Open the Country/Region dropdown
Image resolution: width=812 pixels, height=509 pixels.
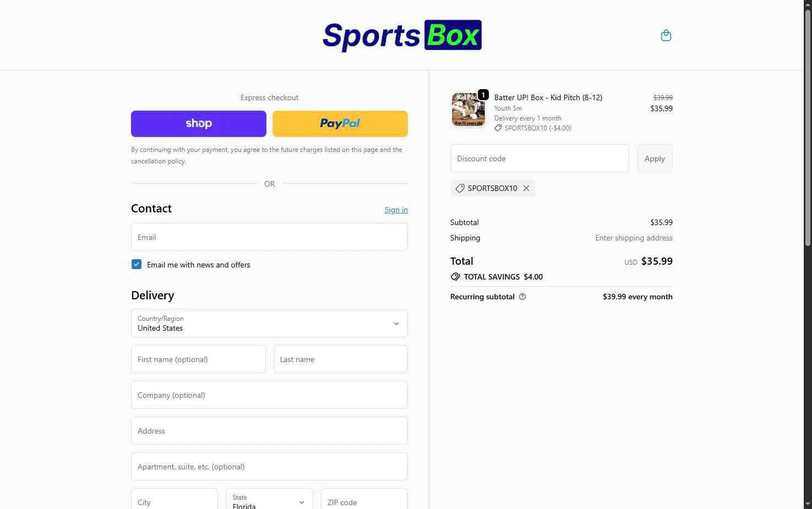[x=269, y=324]
